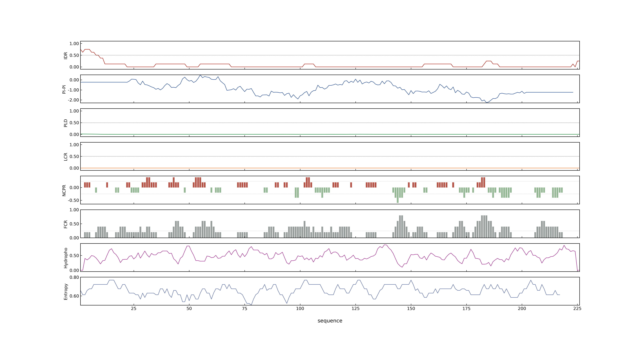Click the x-axis tick label 25
The height and width of the screenshot is (343, 644).
134,309
